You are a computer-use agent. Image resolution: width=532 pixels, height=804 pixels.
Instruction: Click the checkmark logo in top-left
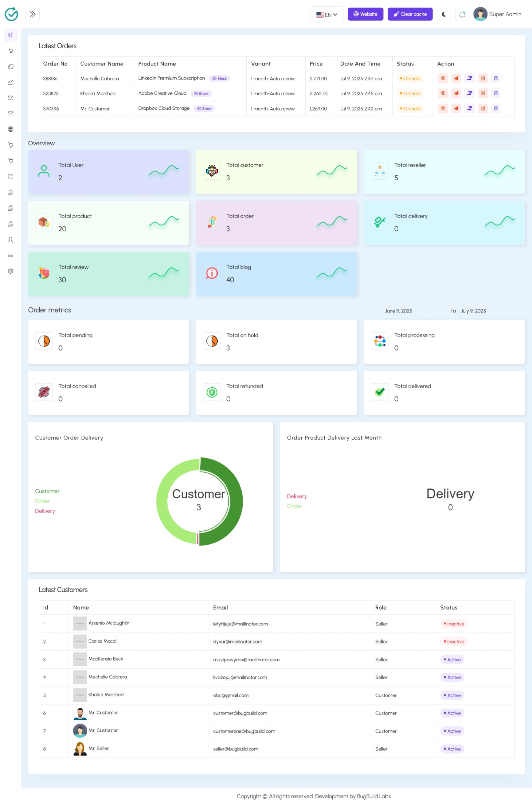tap(11, 14)
